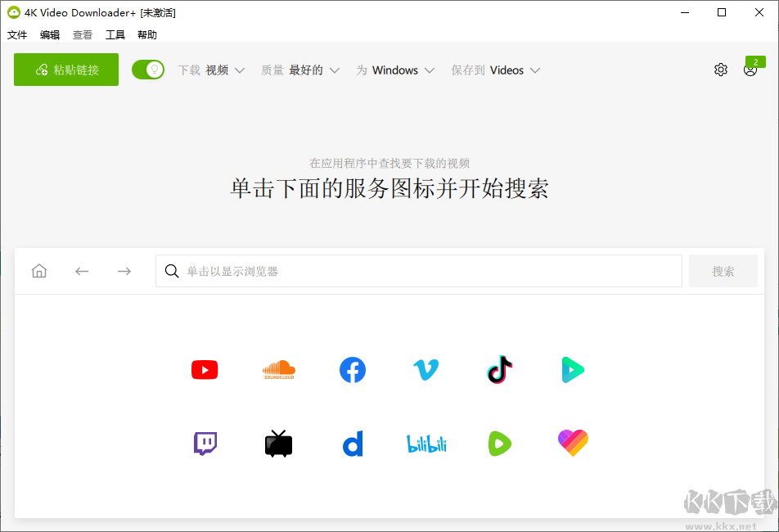Click the browser back arrow
This screenshot has width=779, height=532.
(82, 271)
